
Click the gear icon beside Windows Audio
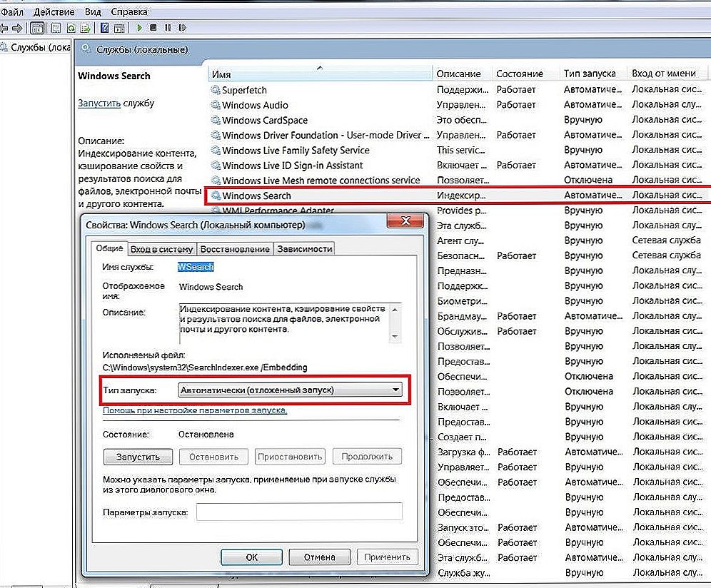216,105
